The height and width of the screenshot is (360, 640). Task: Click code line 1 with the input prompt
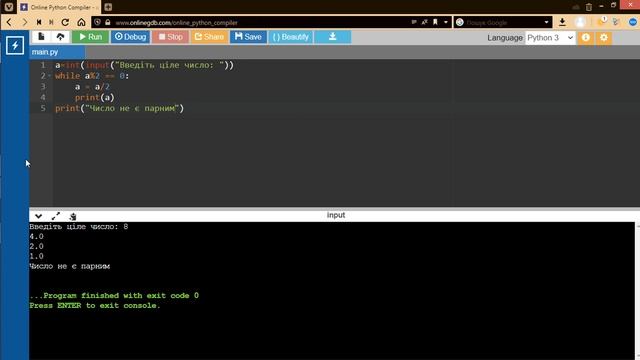pyautogui.click(x=144, y=65)
